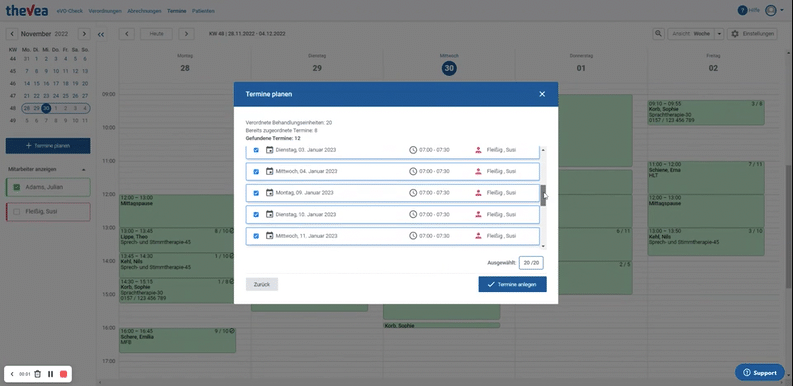Check employee Fleißig, Susi
The image size is (793, 386).
click(x=17, y=211)
